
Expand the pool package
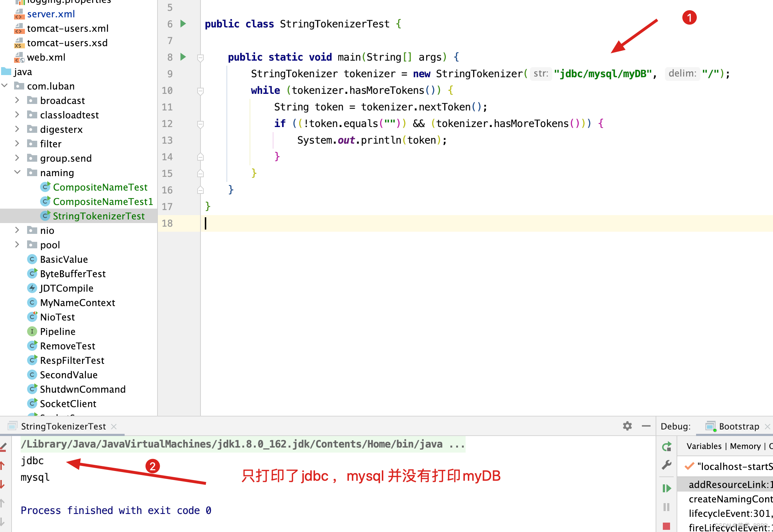click(17, 244)
